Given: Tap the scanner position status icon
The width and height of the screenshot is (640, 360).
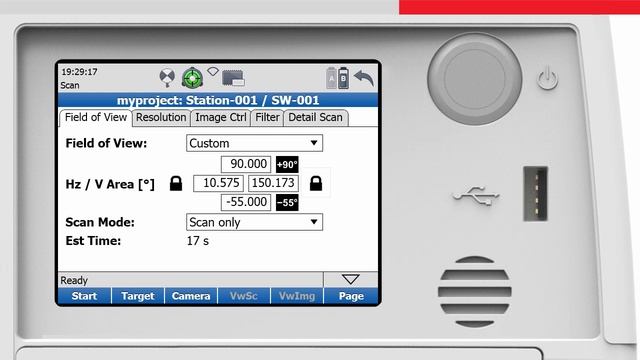Looking at the screenshot, I should [167, 78].
